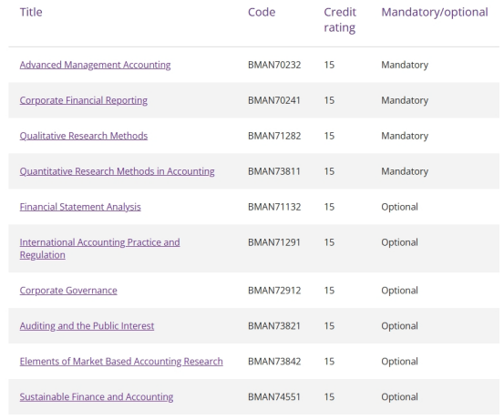Select Qualitative Research Methods link

click(x=84, y=136)
